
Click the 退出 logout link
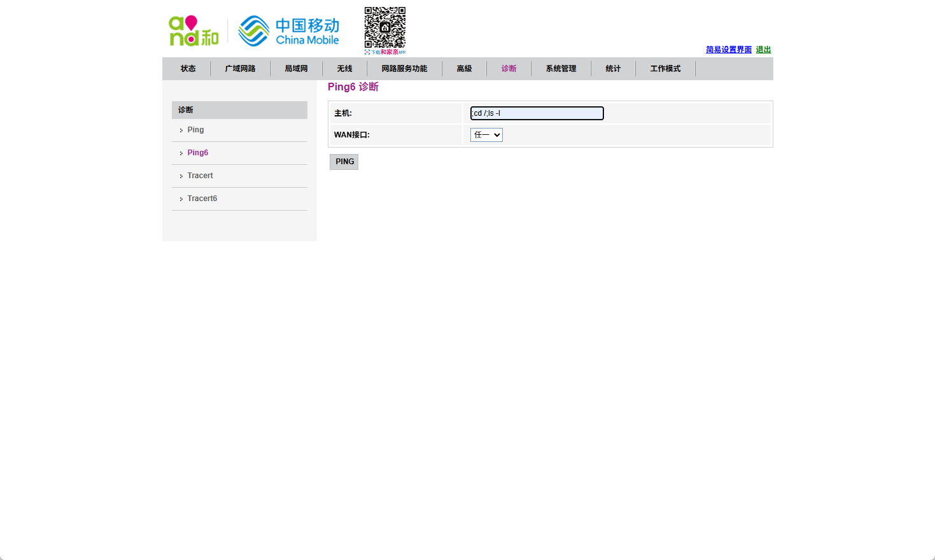[763, 50]
